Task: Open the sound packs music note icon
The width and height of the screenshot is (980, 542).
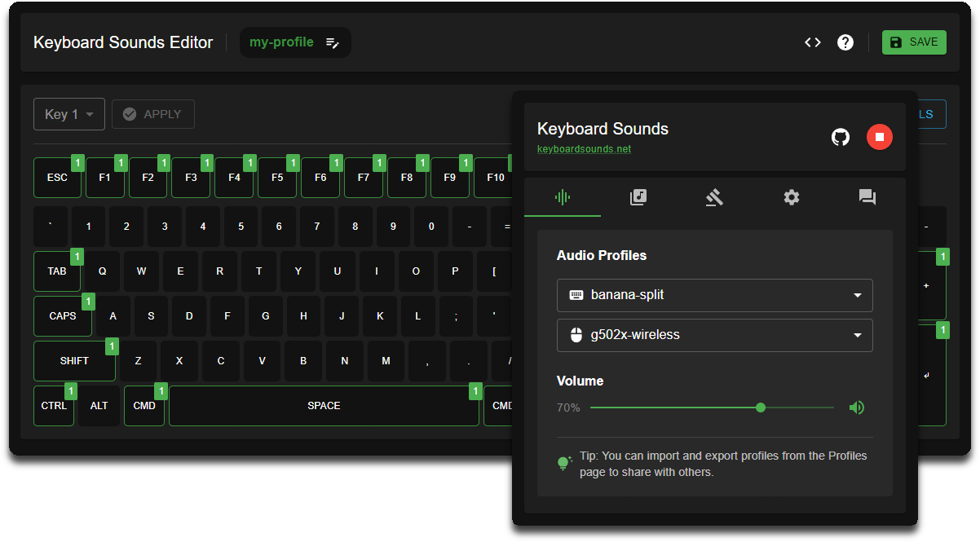Action: [x=638, y=197]
